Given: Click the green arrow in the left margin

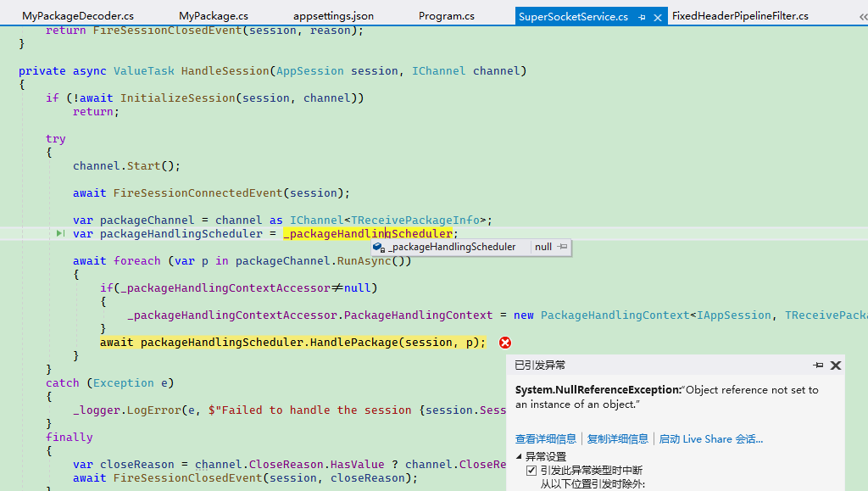Looking at the screenshot, I should point(58,233).
